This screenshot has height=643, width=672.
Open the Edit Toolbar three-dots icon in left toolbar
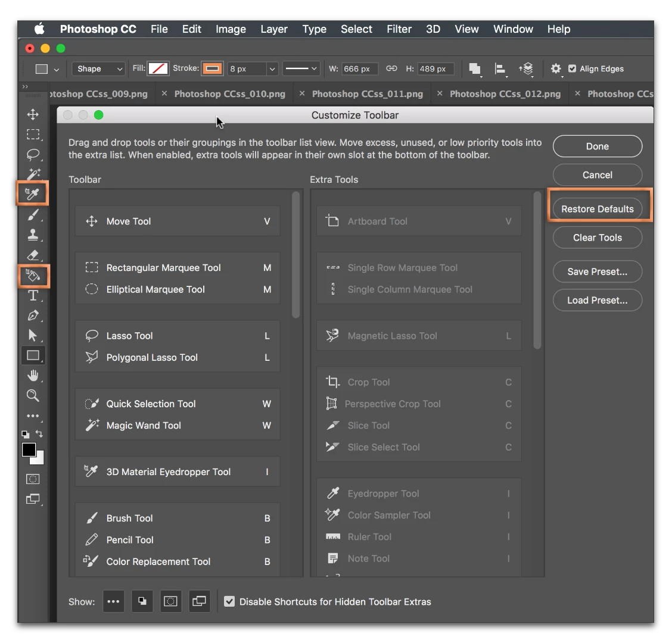pyautogui.click(x=33, y=416)
